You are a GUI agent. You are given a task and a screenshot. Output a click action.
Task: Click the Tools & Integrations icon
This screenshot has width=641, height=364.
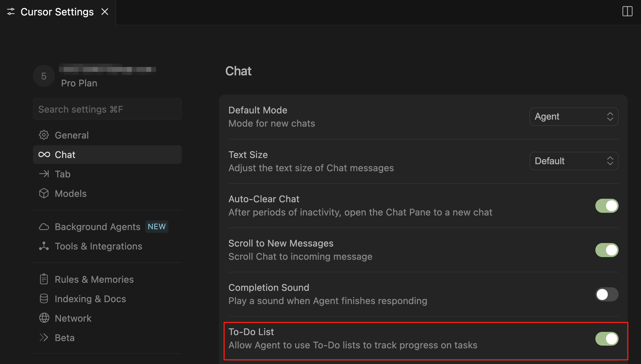[44, 246]
